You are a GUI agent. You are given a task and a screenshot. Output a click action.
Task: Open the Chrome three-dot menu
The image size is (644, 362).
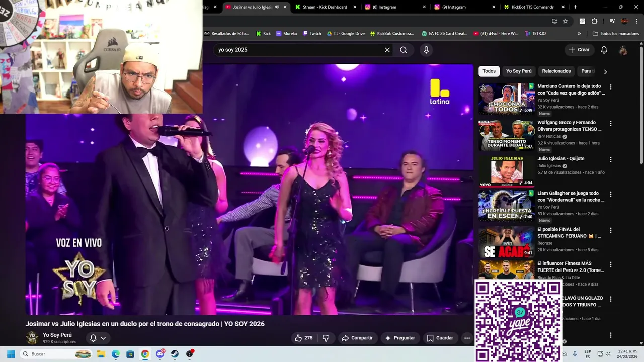(x=636, y=21)
